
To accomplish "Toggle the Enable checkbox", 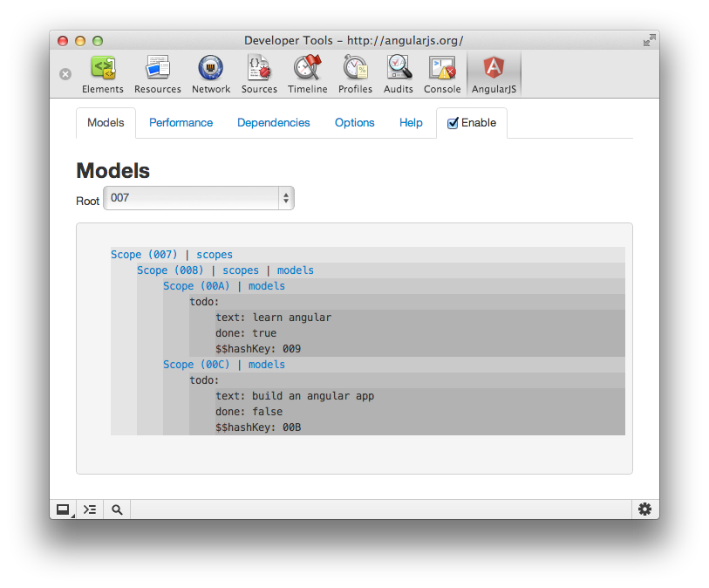I will tap(453, 123).
